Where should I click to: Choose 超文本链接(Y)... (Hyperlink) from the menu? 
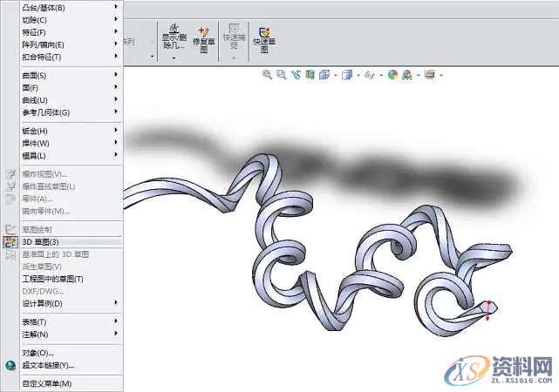coord(71,365)
